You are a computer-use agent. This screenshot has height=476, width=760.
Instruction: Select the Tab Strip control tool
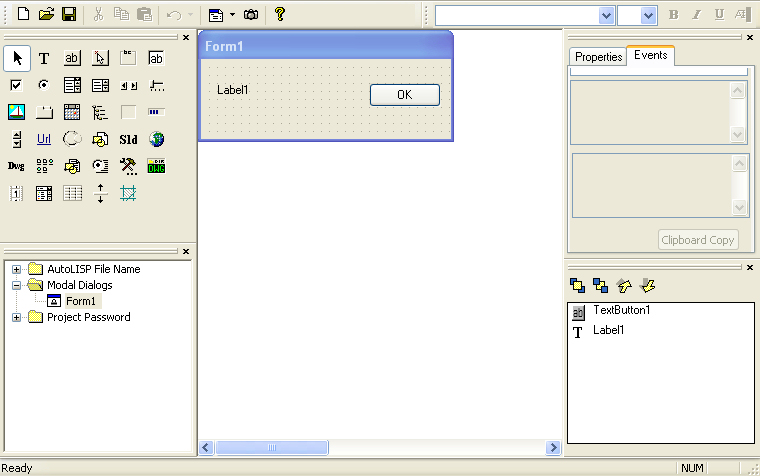pos(44,112)
